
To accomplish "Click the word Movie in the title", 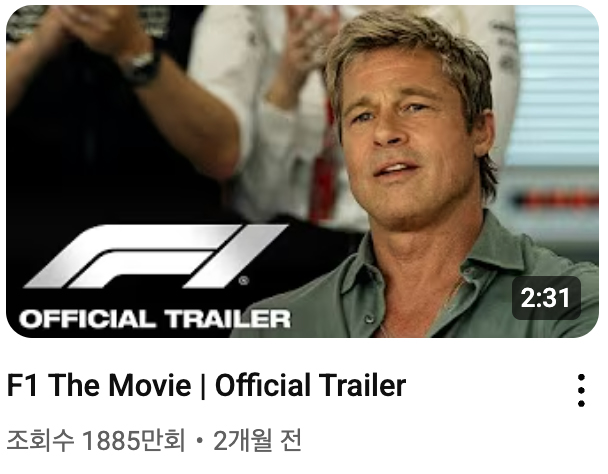I will click(150, 385).
